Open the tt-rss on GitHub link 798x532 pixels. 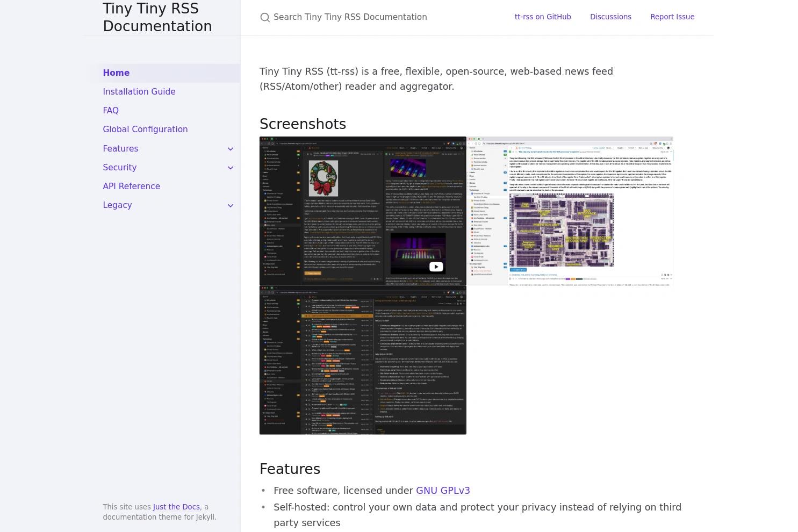pos(543,17)
